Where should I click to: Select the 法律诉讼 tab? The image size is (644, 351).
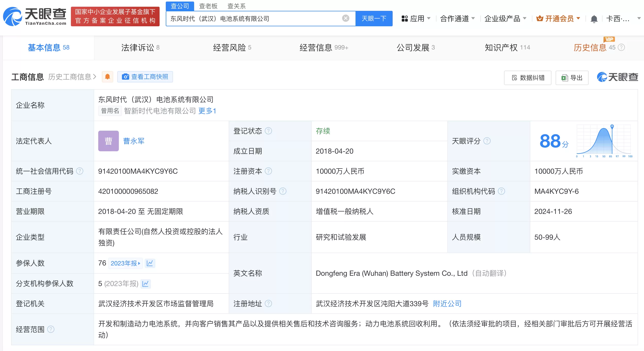click(x=140, y=47)
